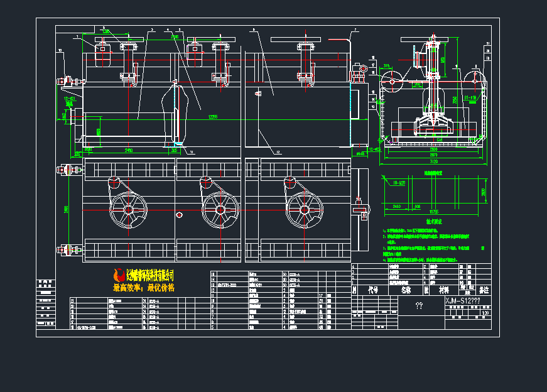This screenshot has height=392, width=547.
Task: Click the 3460 vertical dimension on the left
Action: pos(66,209)
